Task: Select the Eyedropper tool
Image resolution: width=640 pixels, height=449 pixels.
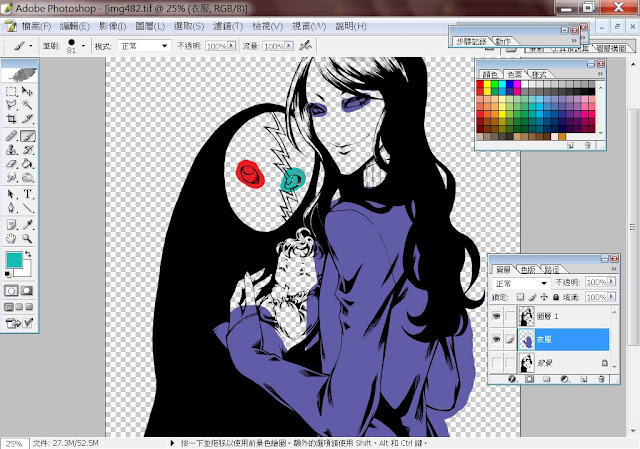Action: click(27, 224)
